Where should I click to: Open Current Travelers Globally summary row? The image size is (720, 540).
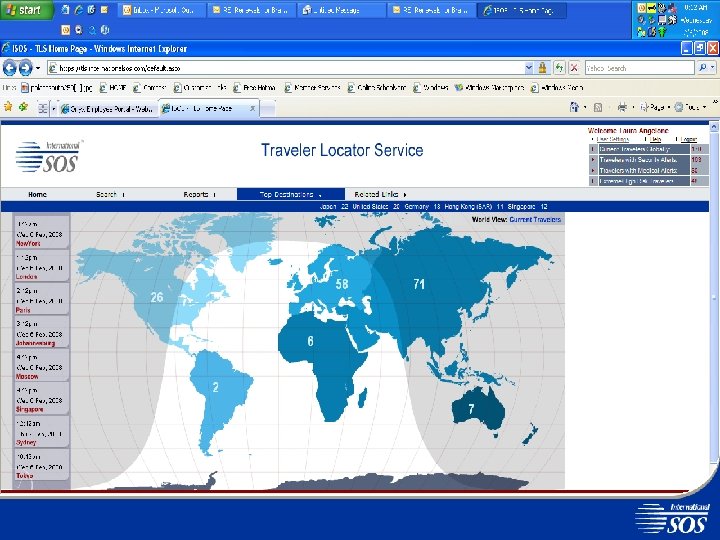(644, 149)
